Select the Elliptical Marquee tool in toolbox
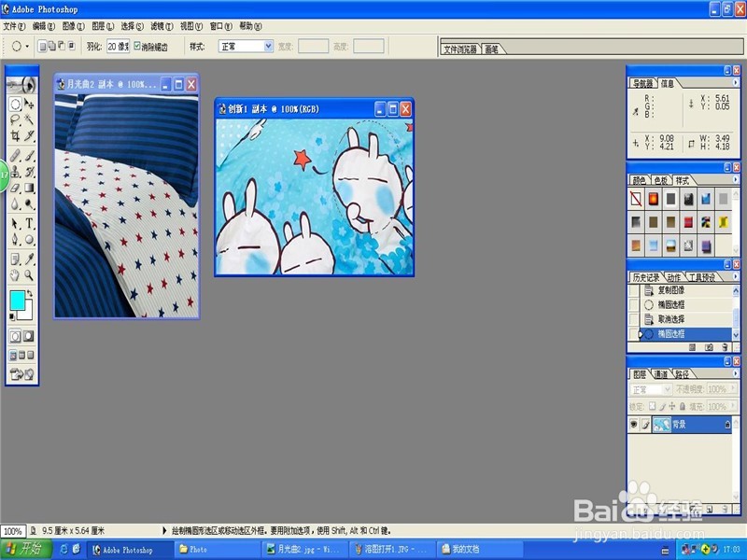 coord(15,104)
